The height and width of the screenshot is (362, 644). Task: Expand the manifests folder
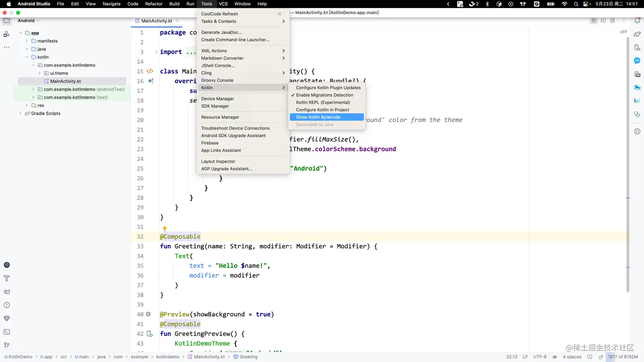point(27,41)
